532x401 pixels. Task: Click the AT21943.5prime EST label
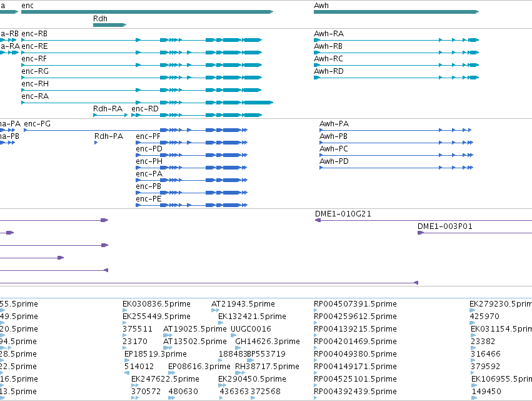(243, 304)
